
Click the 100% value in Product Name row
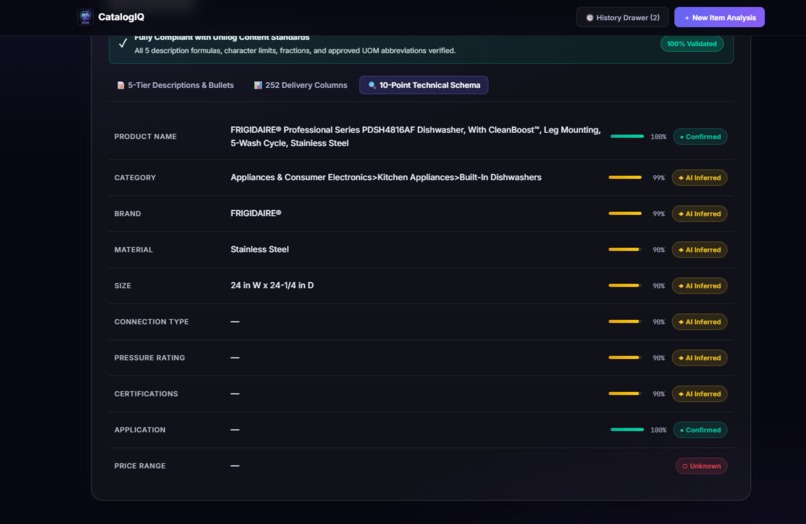(658, 137)
